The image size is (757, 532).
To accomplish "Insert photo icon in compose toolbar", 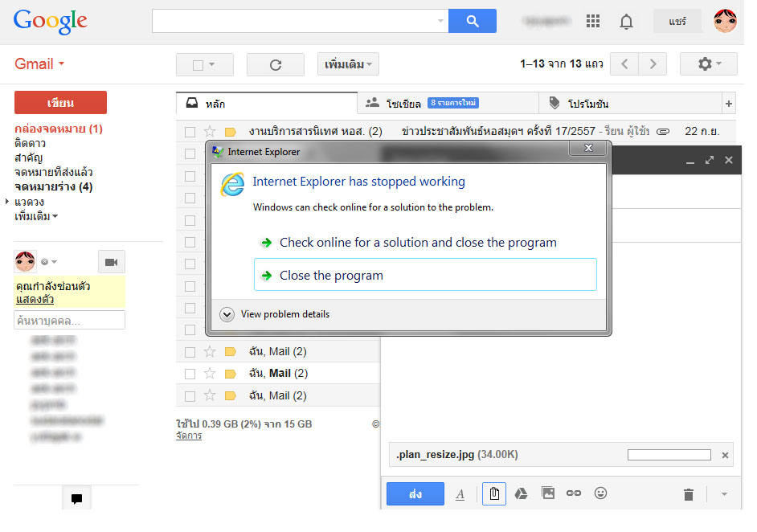I will point(548,493).
